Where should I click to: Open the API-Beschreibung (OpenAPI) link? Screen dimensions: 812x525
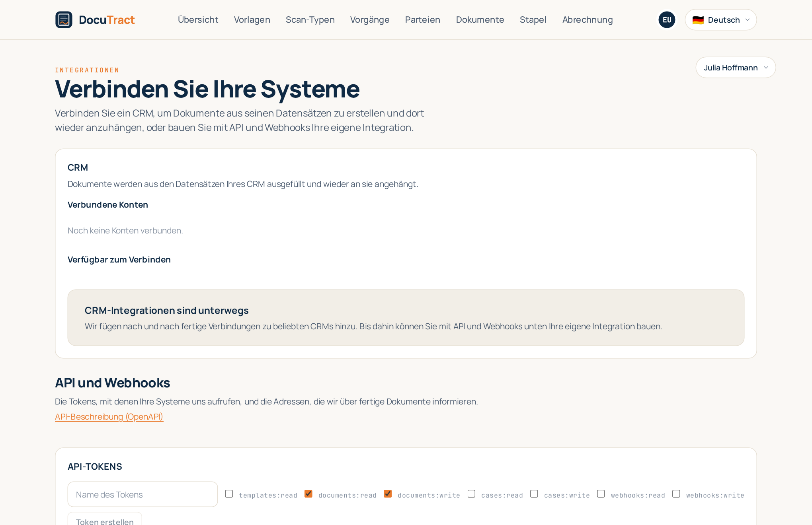tap(109, 416)
